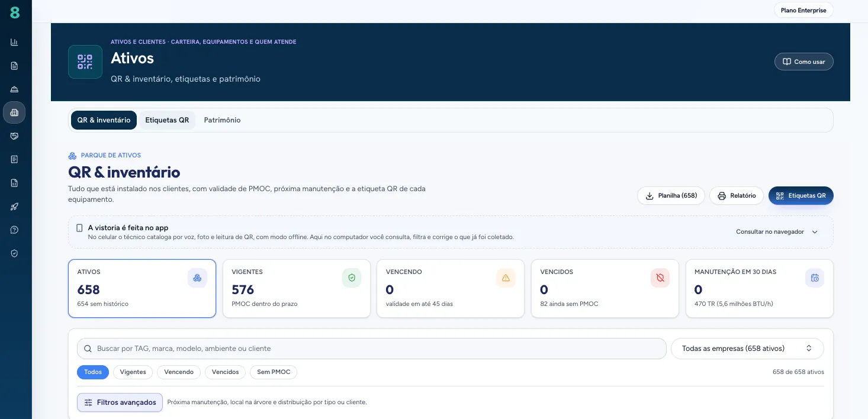
Task: Select the 'Ativos' 658 summary card
Action: click(142, 289)
